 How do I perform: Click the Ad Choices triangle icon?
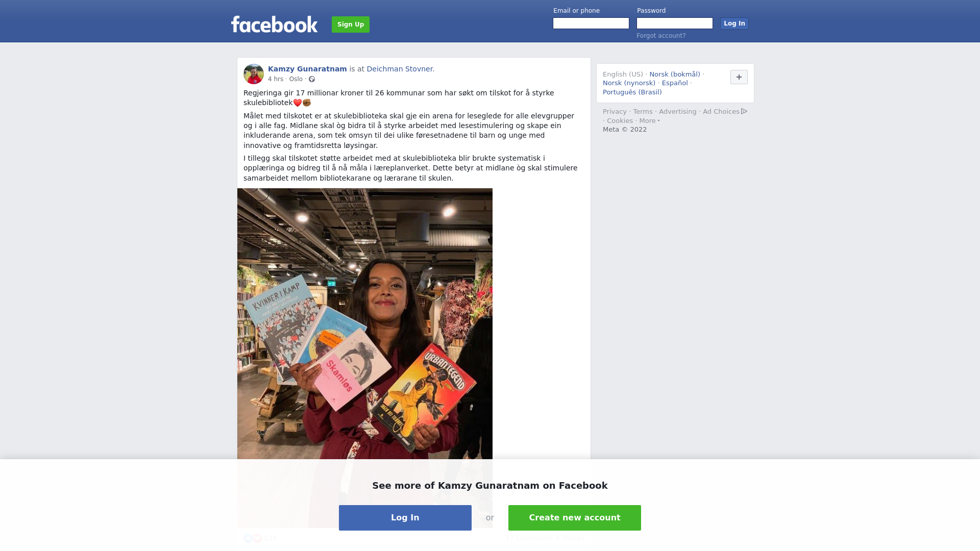coord(744,111)
